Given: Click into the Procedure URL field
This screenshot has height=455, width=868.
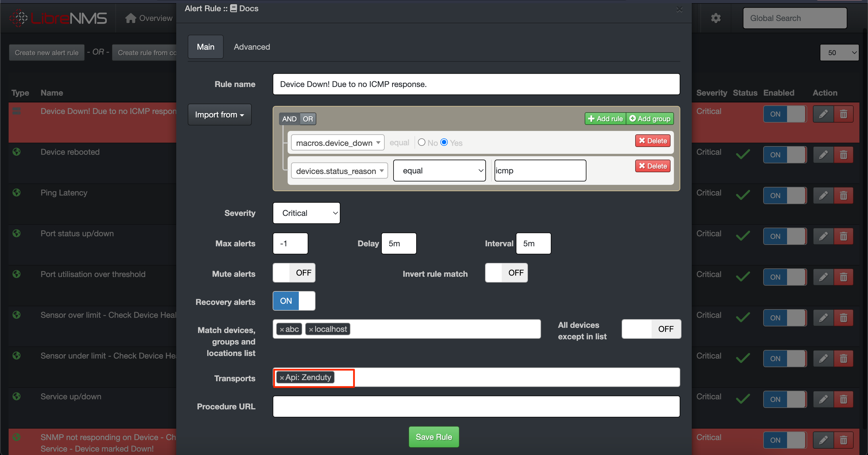Looking at the screenshot, I should pyautogui.click(x=476, y=406).
